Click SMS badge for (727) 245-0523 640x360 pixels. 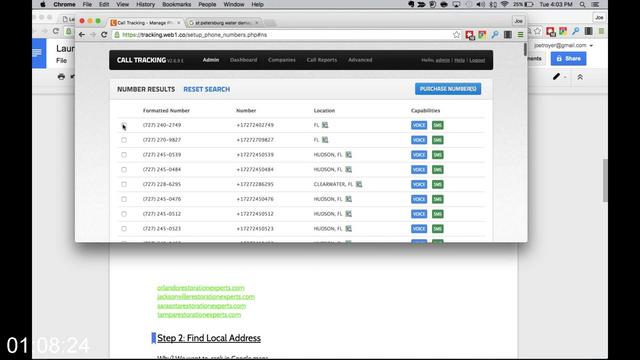[438, 229]
